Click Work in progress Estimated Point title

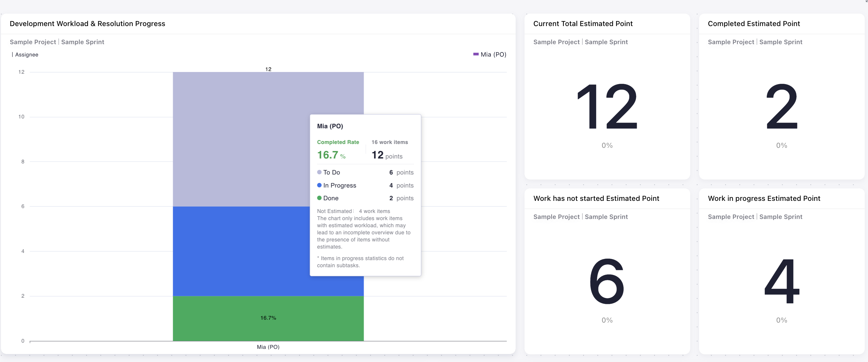[x=764, y=198]
